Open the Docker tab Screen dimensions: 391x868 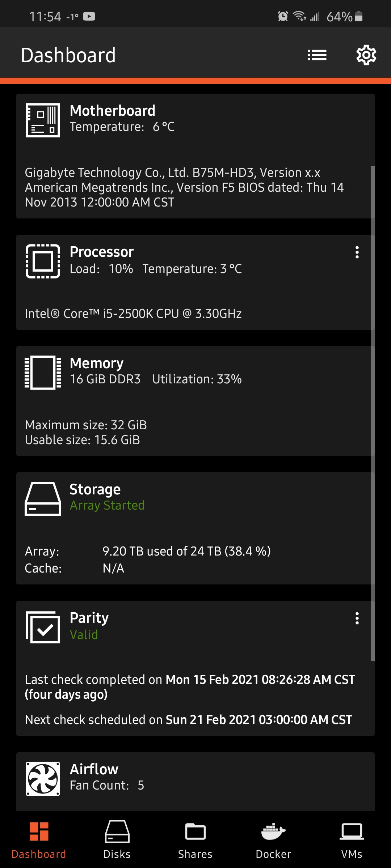(273, 839)
